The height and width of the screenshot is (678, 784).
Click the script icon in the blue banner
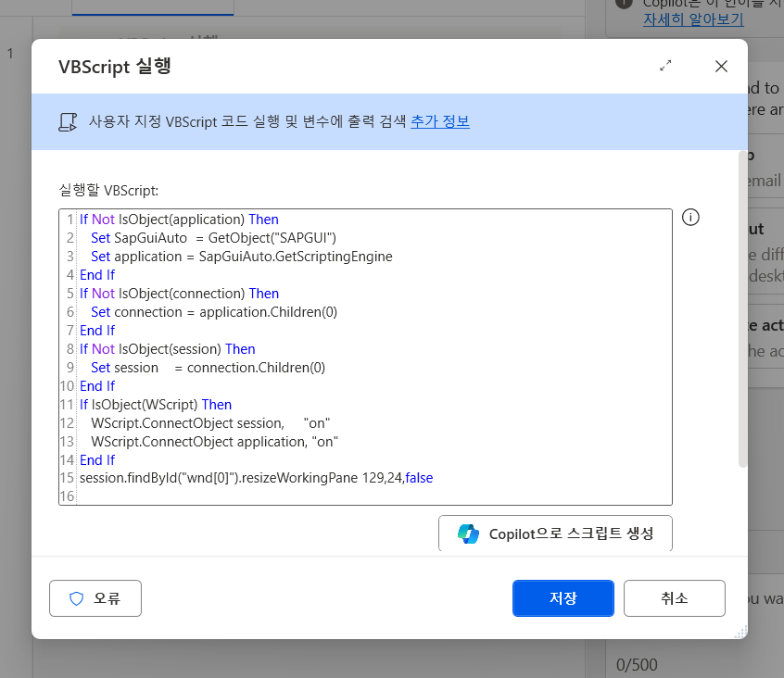point(68,122)
